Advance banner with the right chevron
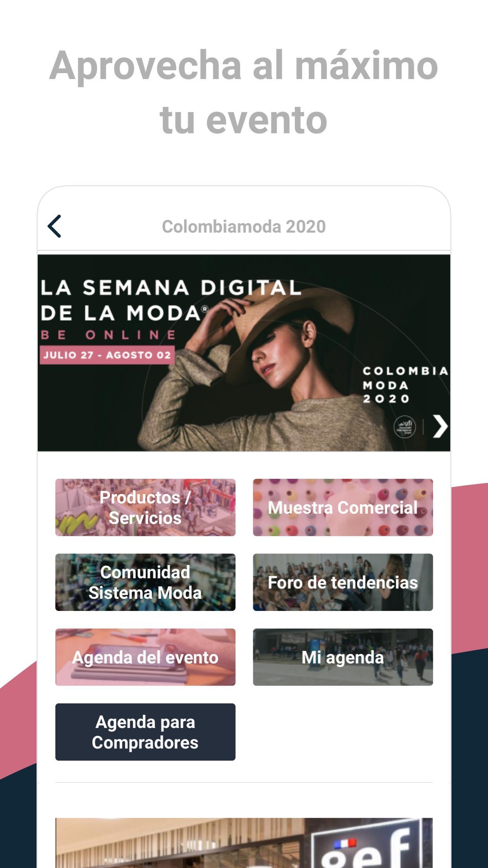The height and width of the screenshot is (868, 488). pos(440,426)
